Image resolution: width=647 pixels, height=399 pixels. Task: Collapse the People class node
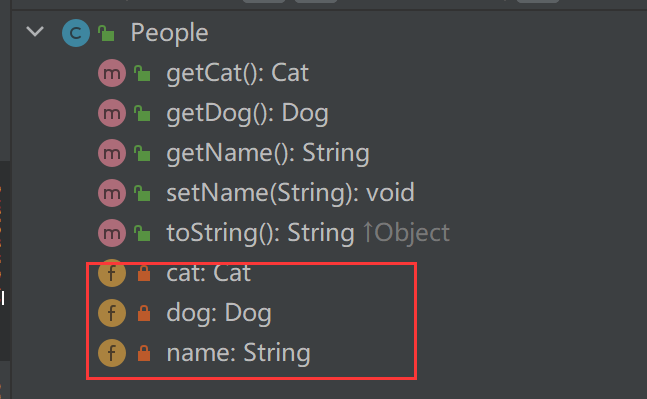point(35,32)
